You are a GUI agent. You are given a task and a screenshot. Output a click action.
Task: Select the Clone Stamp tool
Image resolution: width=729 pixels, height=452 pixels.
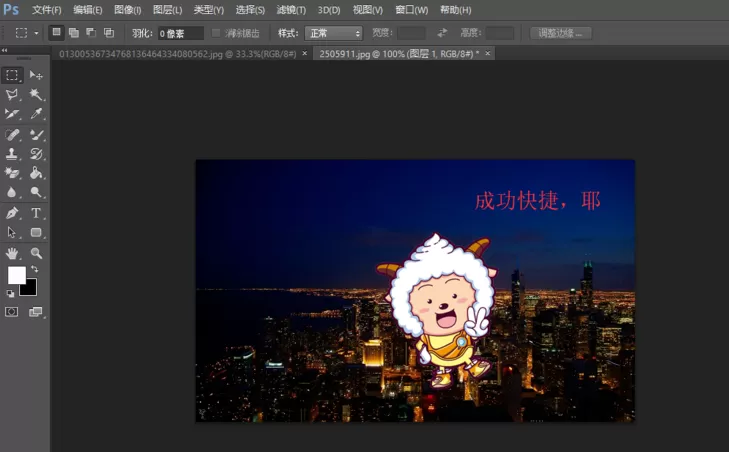tap(12, 154)
